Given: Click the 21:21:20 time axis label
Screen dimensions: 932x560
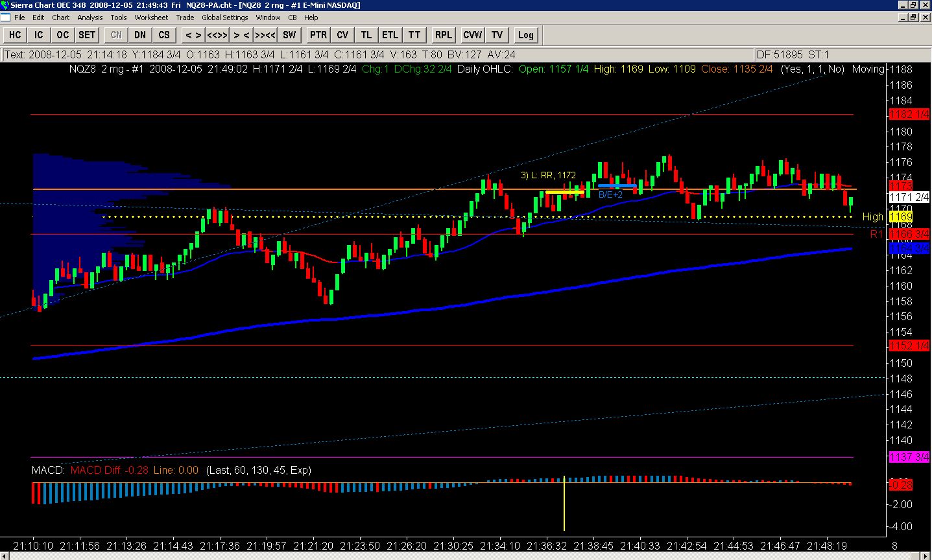Looking at the screenshot, I should [313, 546].
